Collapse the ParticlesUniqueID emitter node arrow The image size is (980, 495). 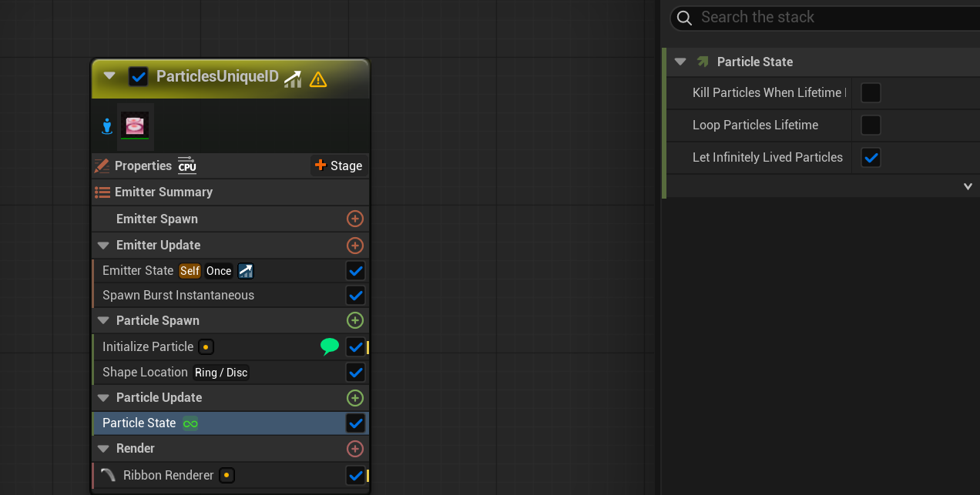109,76
